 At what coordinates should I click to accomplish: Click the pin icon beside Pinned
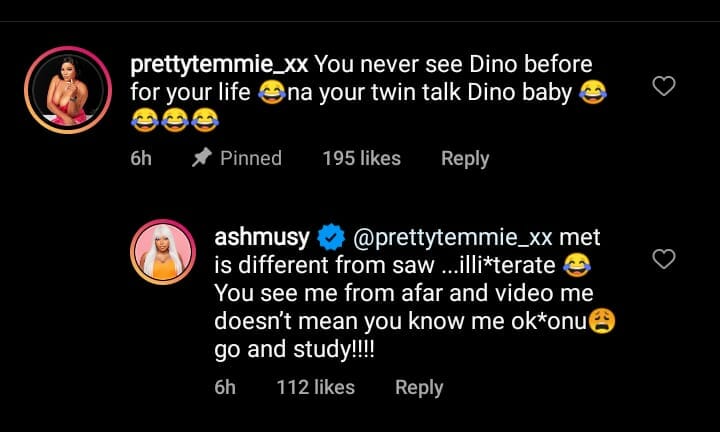[x=200, y=158]
